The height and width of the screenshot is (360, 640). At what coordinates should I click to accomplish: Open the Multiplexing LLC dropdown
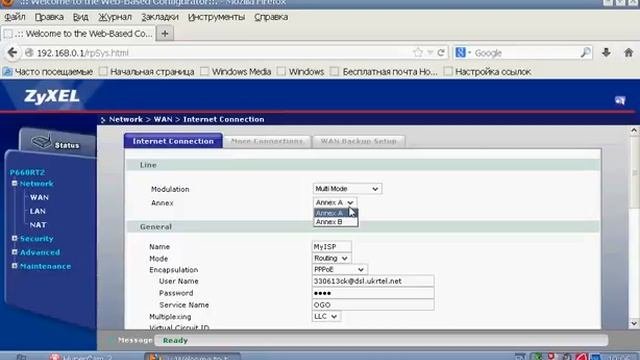coord(326,316)
